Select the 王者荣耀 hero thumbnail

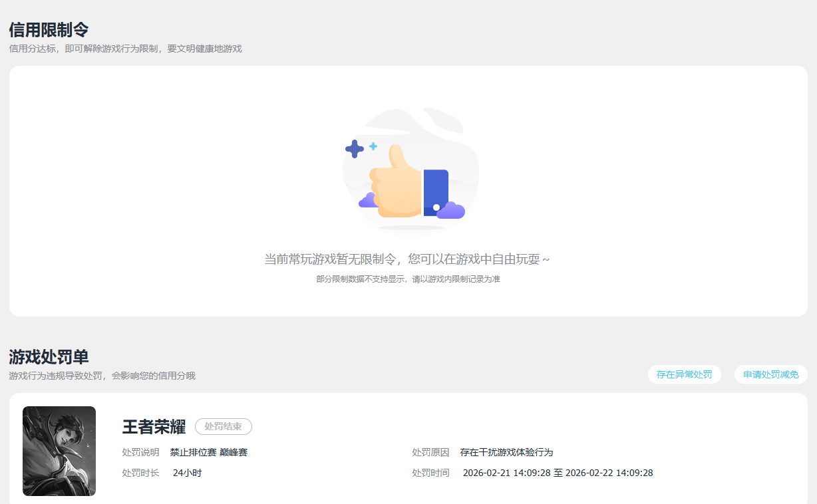pyautogui.click(x=59, y=451)
